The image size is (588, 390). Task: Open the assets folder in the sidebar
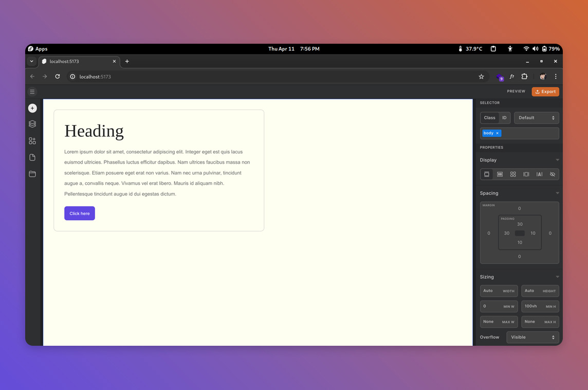32,174
